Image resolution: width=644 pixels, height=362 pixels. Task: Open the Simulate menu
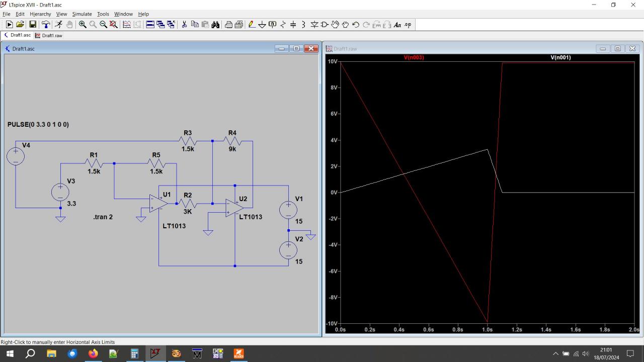82,14
